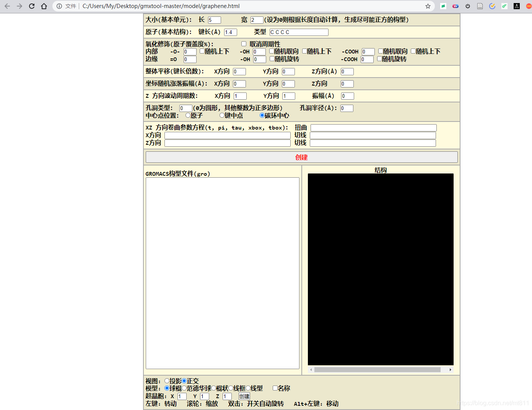Click the Z方向 curl equation field

(228, 143)
